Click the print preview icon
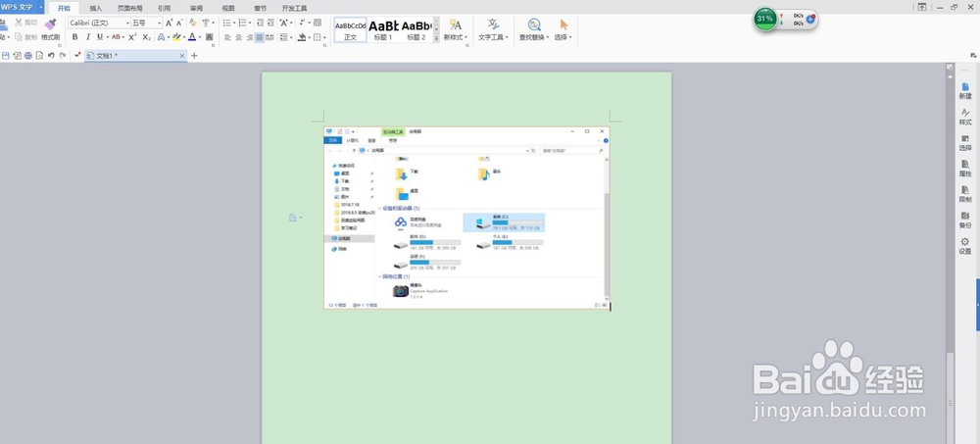 coord(39,56)
